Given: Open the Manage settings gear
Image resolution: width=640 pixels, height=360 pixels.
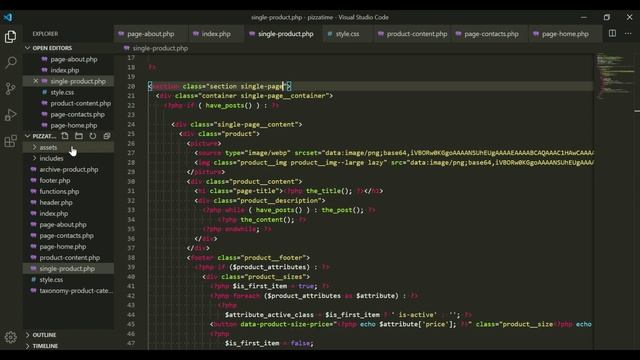Looking at the screenshot, I should click(x=11, y=337).
